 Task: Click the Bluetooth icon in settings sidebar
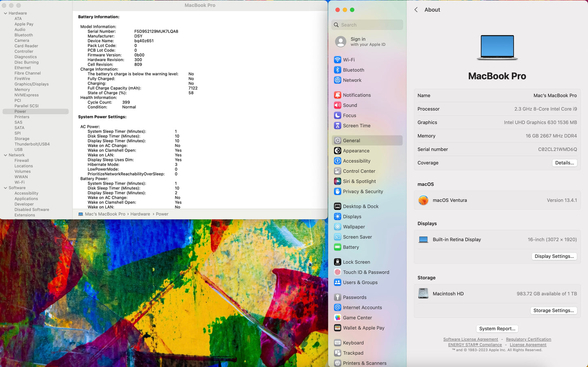[x=337, y=70]
